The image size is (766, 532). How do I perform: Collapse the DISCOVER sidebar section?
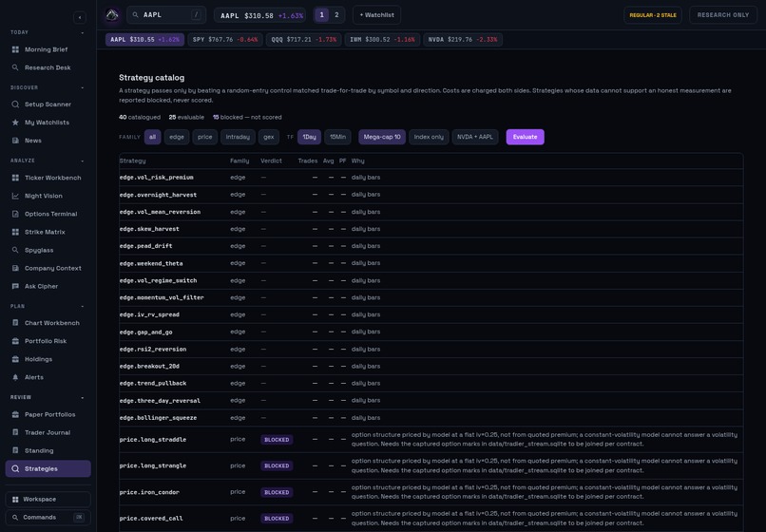pos(82,88)
